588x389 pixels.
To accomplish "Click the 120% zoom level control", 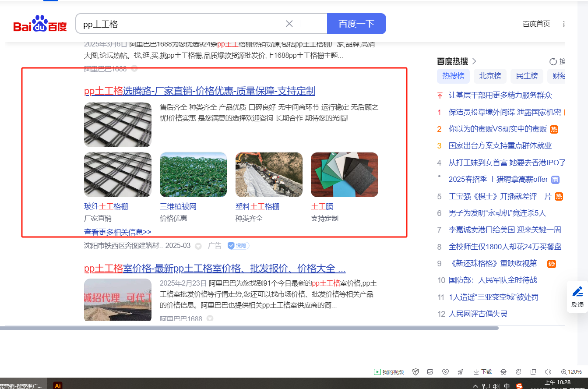I will click(x=571, y=372).
